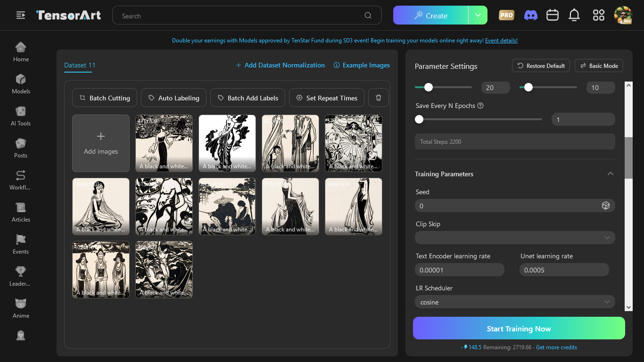The width and height of the screenshot is (644, 362).
Task: Click the Text Encoder learning rate field
Action: pos(460,270)
